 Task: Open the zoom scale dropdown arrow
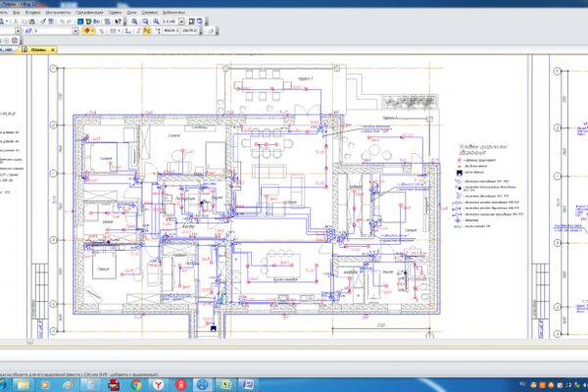point(181,22)
